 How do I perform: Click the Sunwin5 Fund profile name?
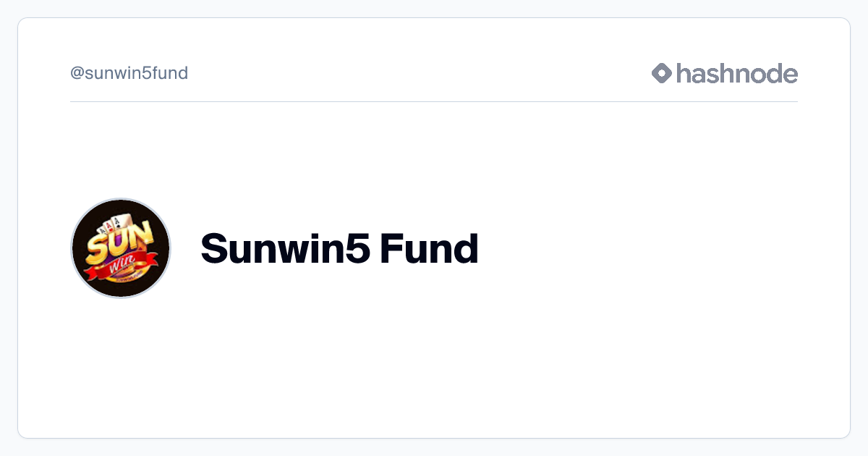[x=339, y=248]
